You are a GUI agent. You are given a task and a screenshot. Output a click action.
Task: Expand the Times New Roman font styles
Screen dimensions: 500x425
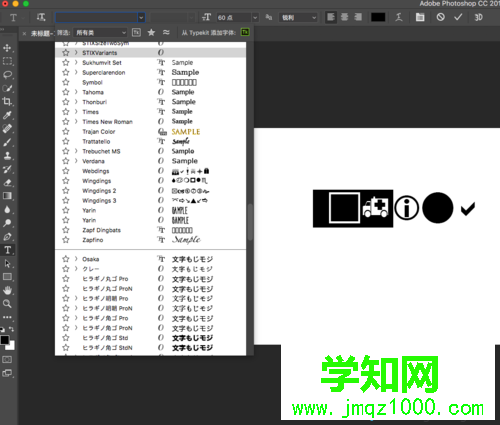pyautogui.click(x=76, y=122)
